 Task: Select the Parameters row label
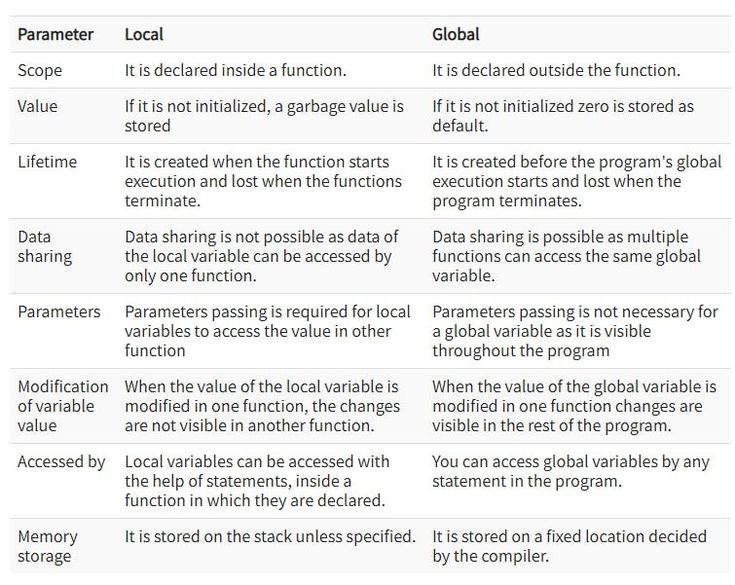pyautogui.click(x=59, y=312)
